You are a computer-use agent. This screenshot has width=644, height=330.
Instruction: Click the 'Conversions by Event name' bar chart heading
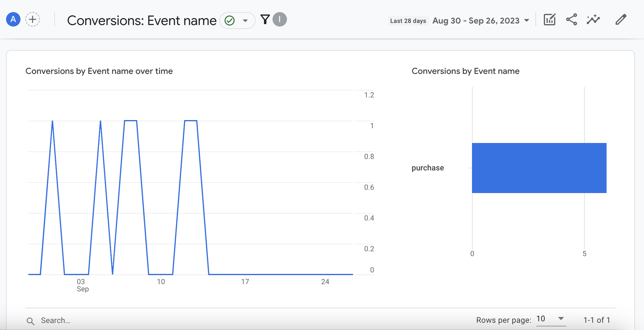click(465, 71)
